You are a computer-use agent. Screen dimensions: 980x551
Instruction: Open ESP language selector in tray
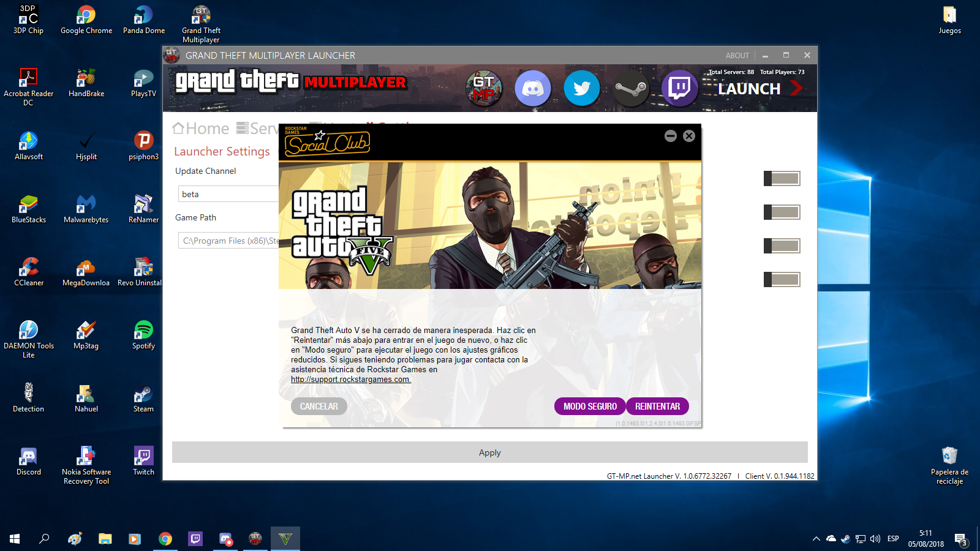(x=893, y=539)
